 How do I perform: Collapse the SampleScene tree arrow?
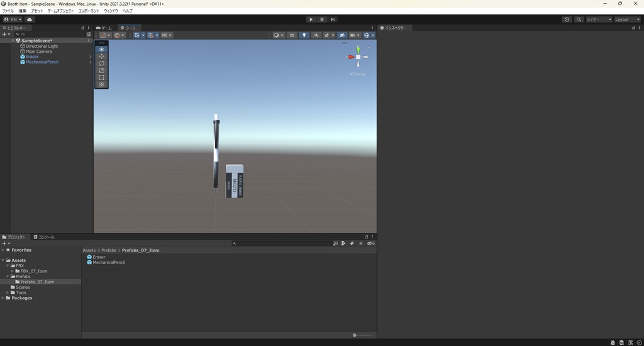coord(13,41)
